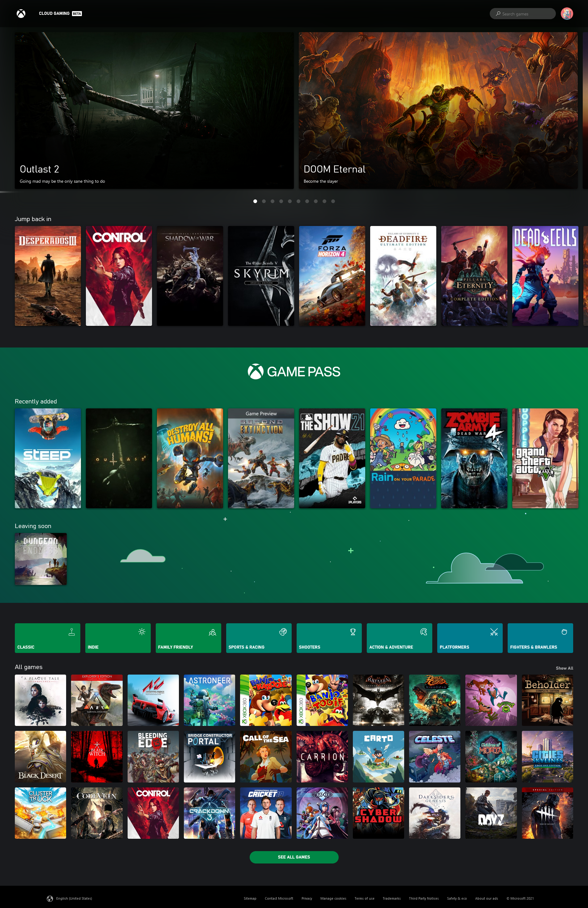Click the Sports & Racing ball icon
The image size is (588, 908).
click(x=283, y=632)
